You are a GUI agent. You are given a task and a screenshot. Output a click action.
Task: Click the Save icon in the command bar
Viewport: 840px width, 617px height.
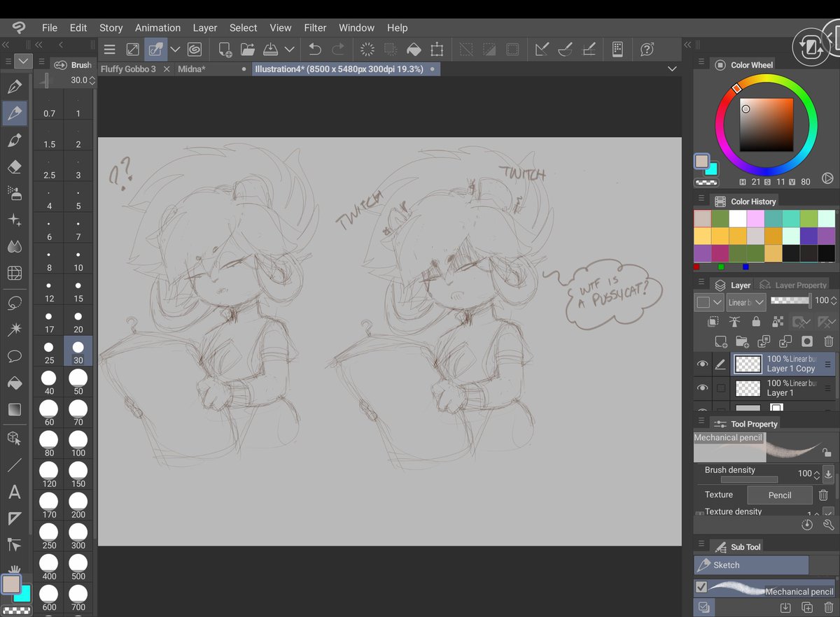[271, 49]
